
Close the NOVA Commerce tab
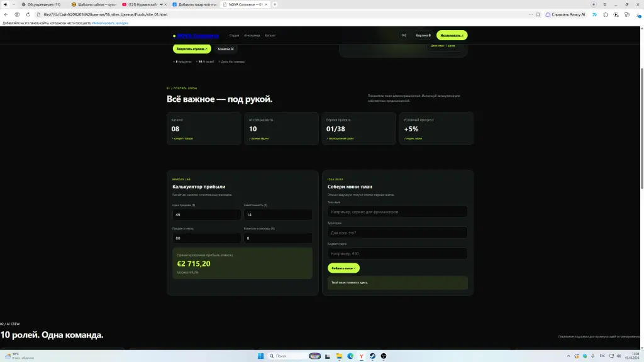tap(266, 4)
